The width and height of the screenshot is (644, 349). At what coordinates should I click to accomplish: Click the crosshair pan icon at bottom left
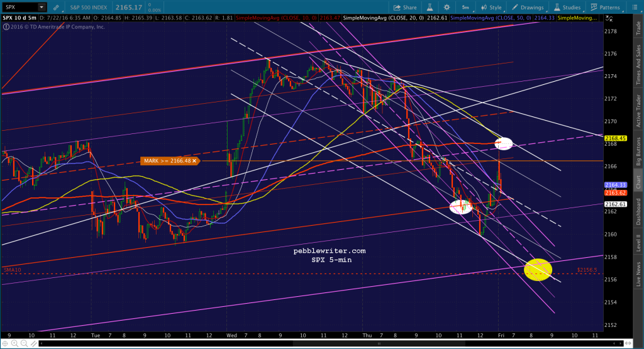click(5, 343)
